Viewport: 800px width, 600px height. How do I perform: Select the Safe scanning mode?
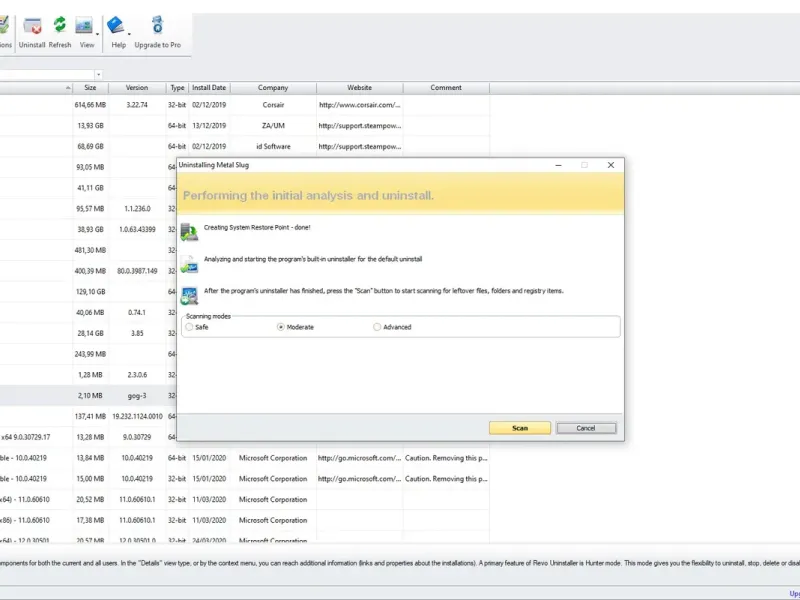tap(190, 327)
